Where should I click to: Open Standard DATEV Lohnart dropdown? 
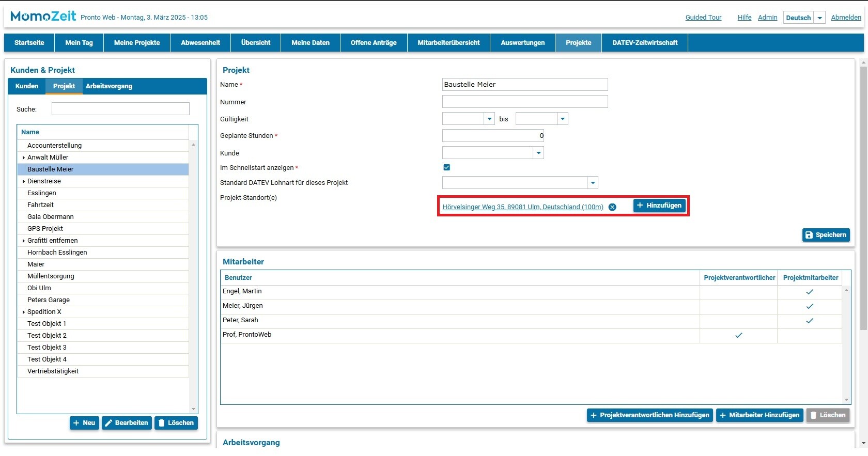click(x=593, y=183)
